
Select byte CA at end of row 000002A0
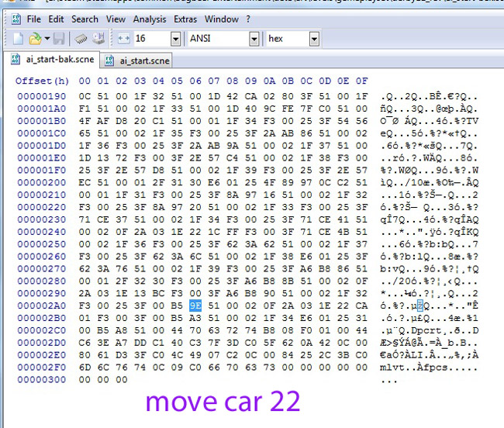(361, 305)
